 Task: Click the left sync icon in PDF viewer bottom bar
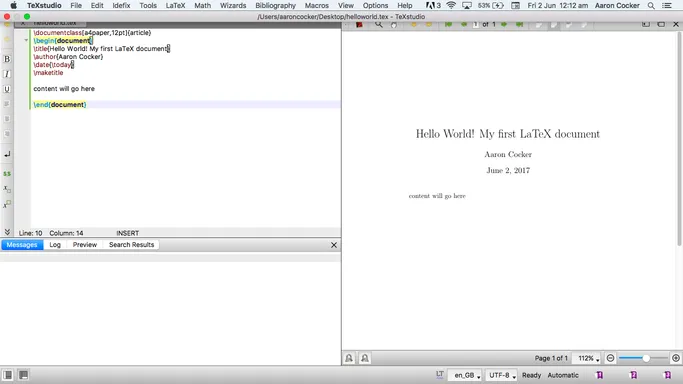349,358
